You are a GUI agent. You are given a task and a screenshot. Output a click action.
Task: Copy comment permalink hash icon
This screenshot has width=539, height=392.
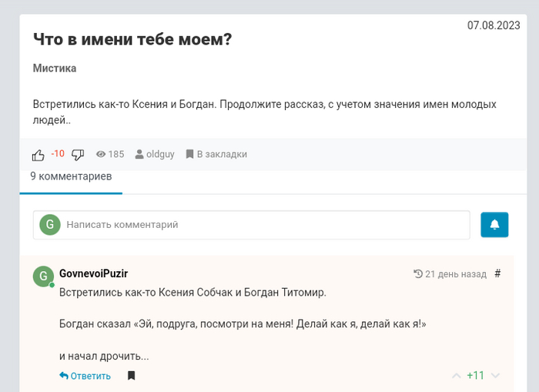[x=497, y=273]
